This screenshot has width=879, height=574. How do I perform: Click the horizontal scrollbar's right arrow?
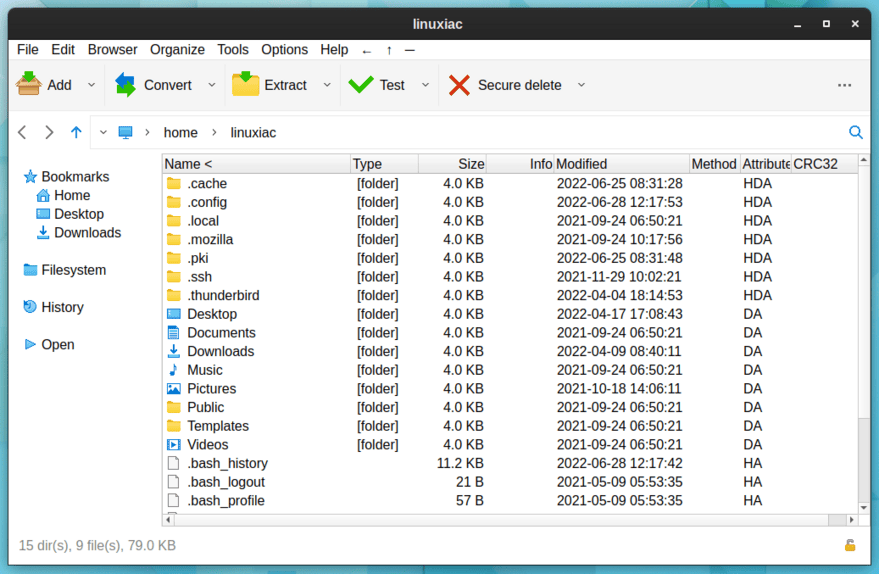point(852,520)
